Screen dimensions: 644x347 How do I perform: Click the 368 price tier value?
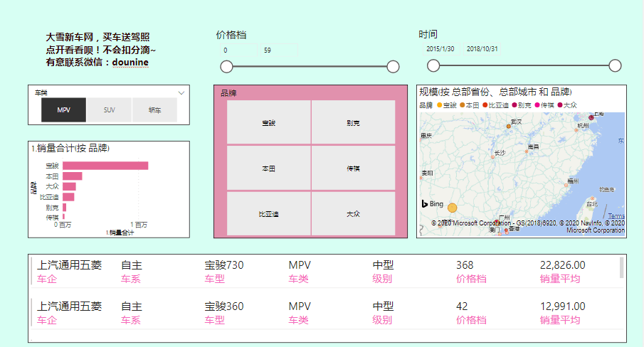pos(465,265)
